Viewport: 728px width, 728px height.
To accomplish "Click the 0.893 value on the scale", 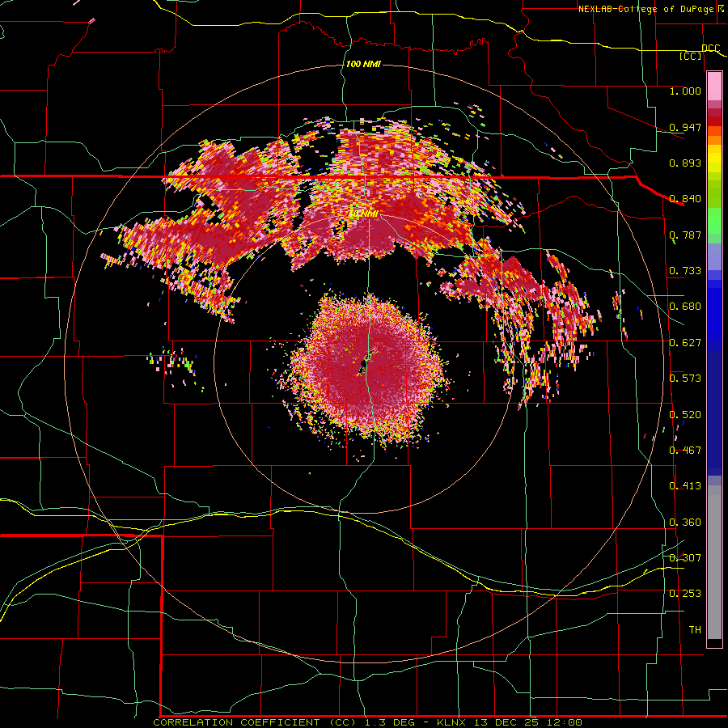I will 685,163.
